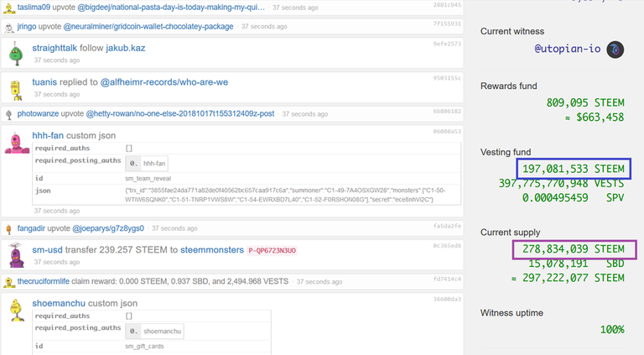Screen dimensions: 644x355
Task: Click transaction hash 36600da3
Action: 447,299
